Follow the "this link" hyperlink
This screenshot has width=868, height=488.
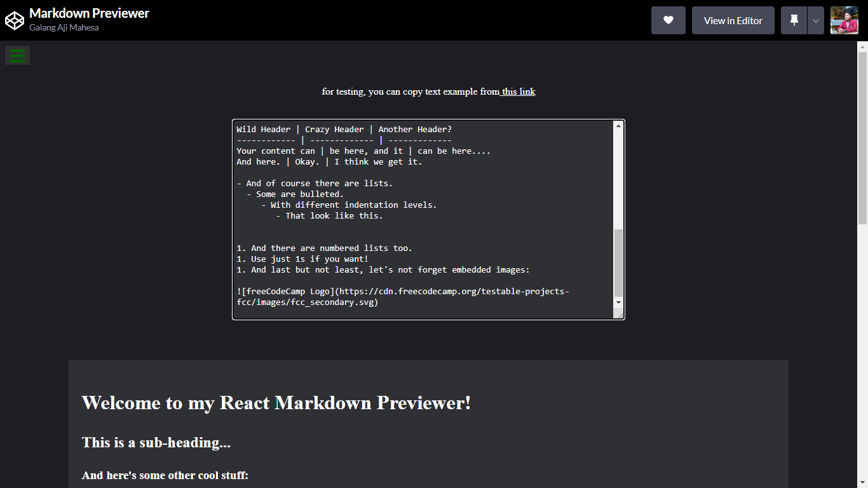[518, 91]
